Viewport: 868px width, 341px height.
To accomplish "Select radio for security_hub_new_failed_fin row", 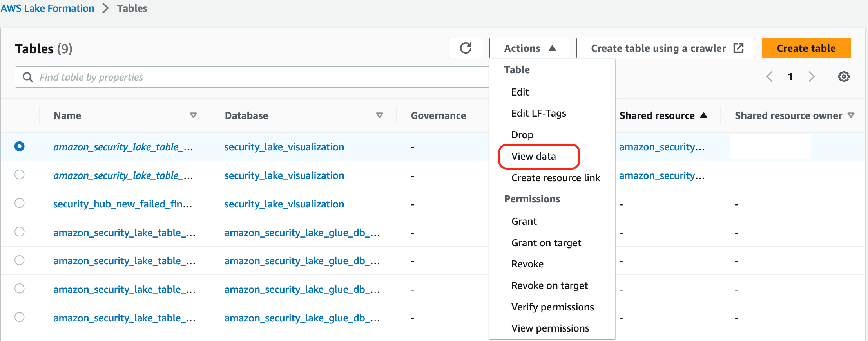I will click(20, 203).
